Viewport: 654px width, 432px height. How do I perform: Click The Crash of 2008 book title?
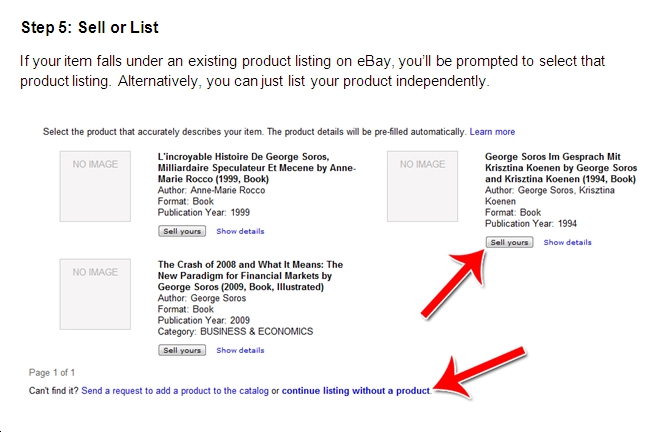point(250,276)
